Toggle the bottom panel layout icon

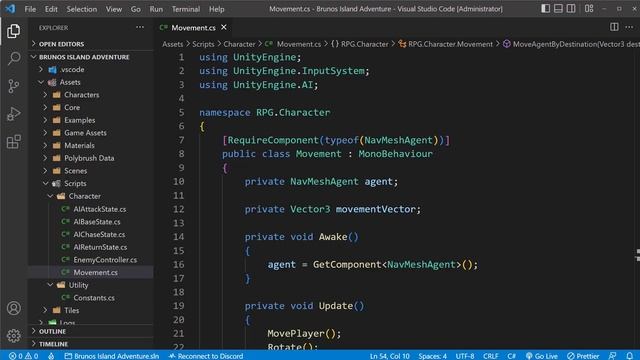(x=558, y=9)
